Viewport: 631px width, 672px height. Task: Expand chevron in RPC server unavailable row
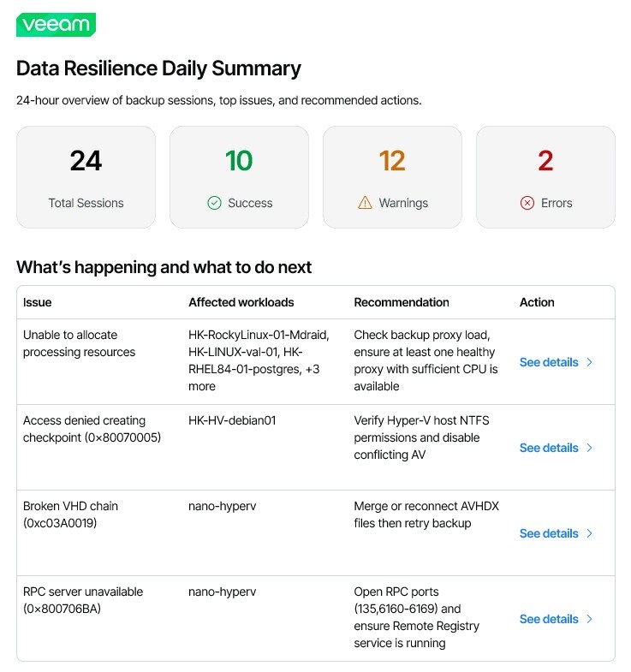coord(589,619)
